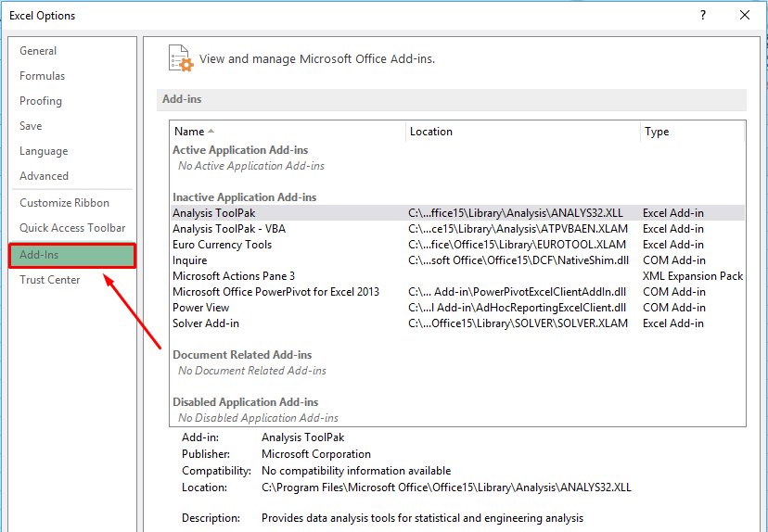Click the SOLVER.XLAM location cell
The width and height of the screenshot is (768, 532).
pyautogui.click(x=518, y=323)
